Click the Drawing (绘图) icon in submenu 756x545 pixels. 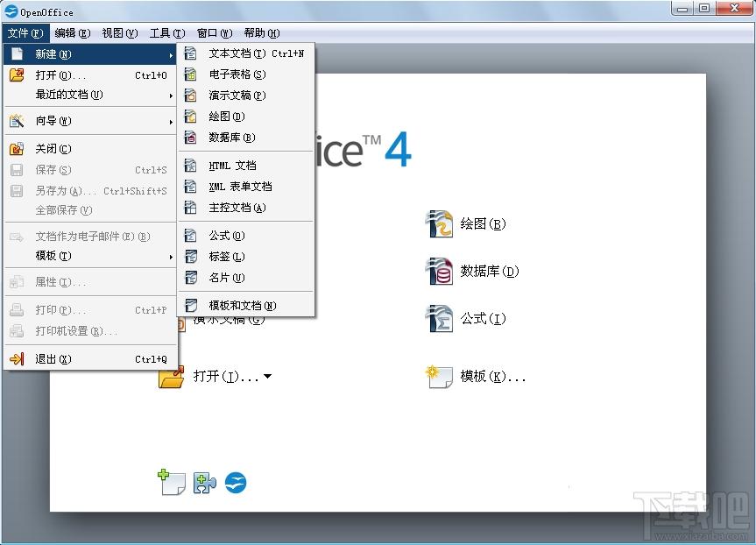pos(190,117)
